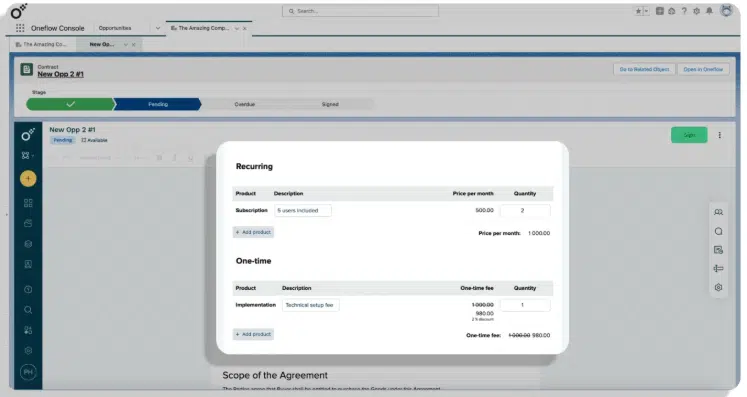Open the notifications bell

pyautogui.click(x=709, y=11)
